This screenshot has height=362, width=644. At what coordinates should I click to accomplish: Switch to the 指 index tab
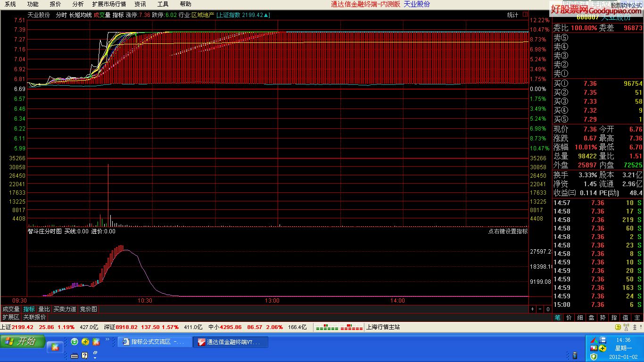(x=614, y=318)
